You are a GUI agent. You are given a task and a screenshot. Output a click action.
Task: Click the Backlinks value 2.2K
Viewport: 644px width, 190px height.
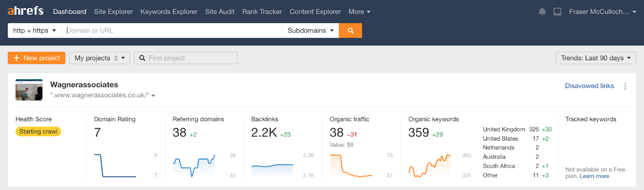pyautogui.click(x=264, y=132)
